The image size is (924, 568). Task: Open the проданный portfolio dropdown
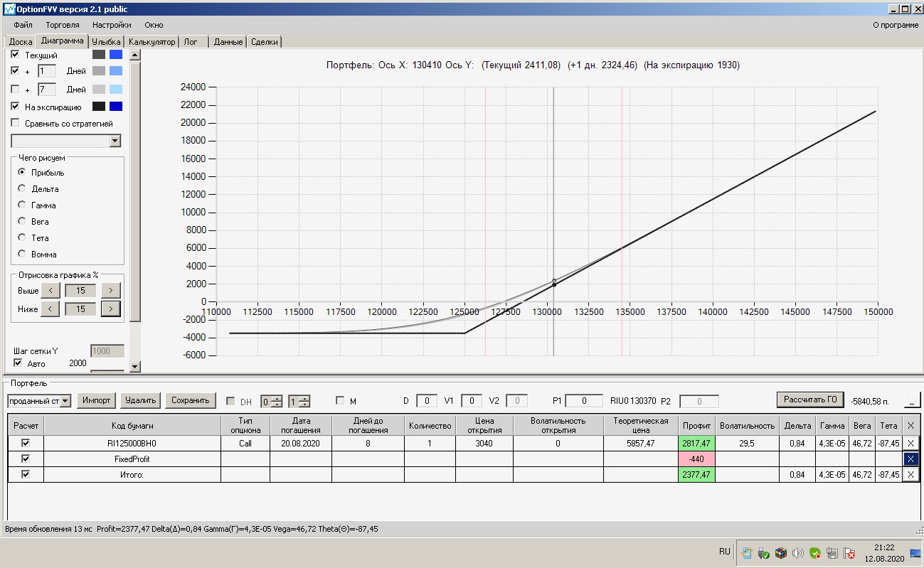[x=66, y=401]
